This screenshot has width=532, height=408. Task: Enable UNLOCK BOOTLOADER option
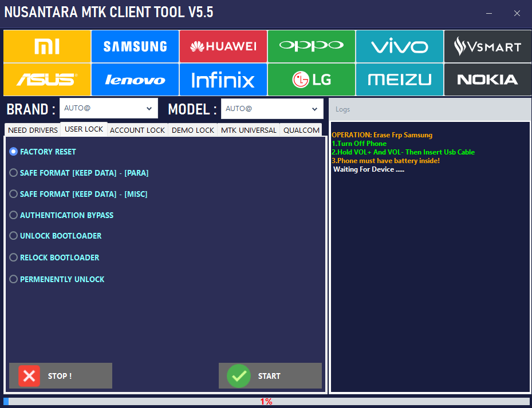point(13,236)
